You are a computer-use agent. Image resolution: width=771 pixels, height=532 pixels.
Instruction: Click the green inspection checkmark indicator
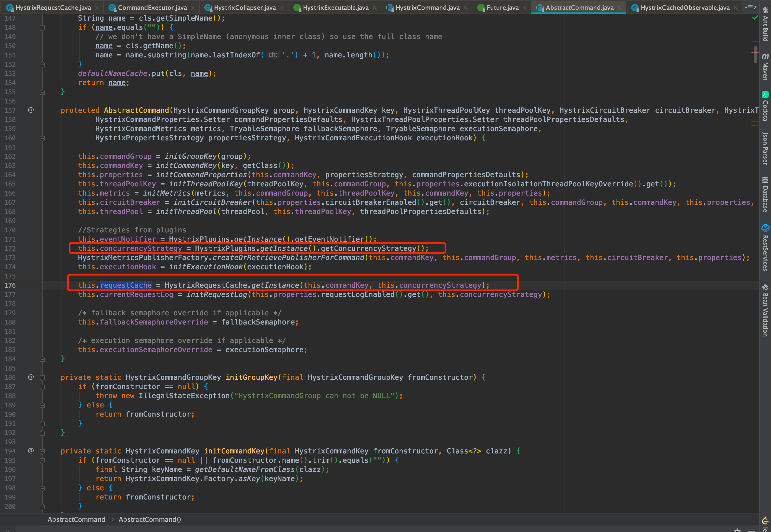tap(755, 18)
